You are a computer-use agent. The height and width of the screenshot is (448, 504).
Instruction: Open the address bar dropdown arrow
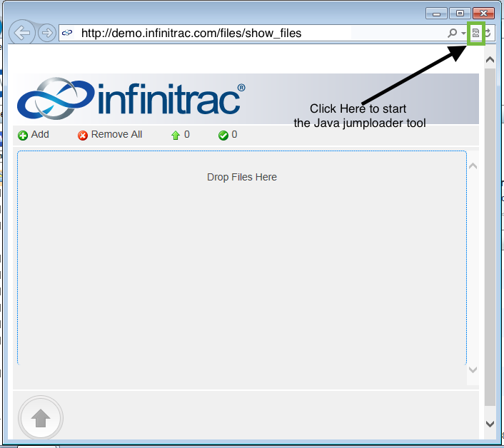(463, 33)
